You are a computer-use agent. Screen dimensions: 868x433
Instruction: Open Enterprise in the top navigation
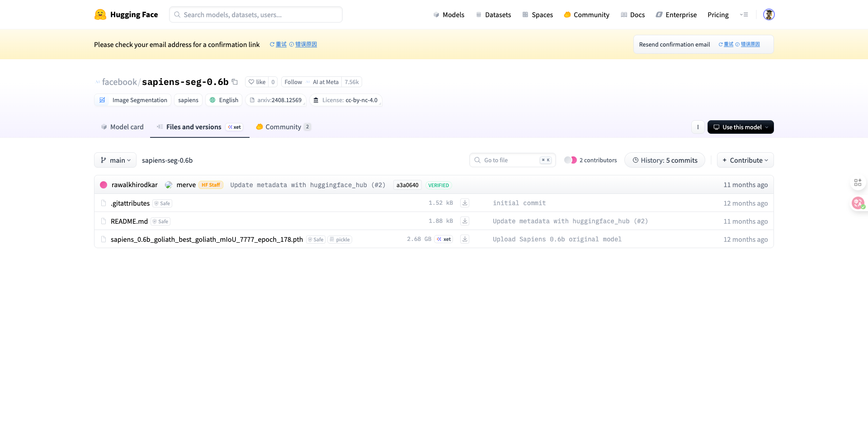[676, 14]
